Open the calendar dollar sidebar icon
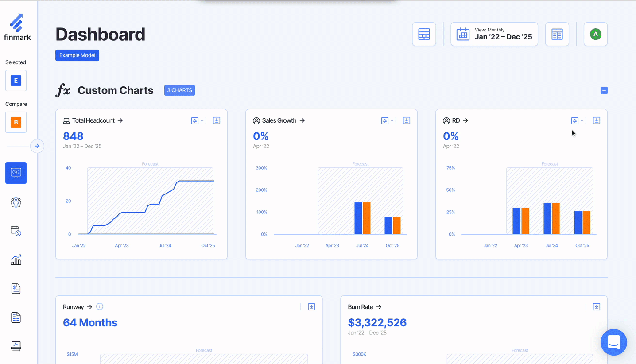636x364 pixels. 16,231
